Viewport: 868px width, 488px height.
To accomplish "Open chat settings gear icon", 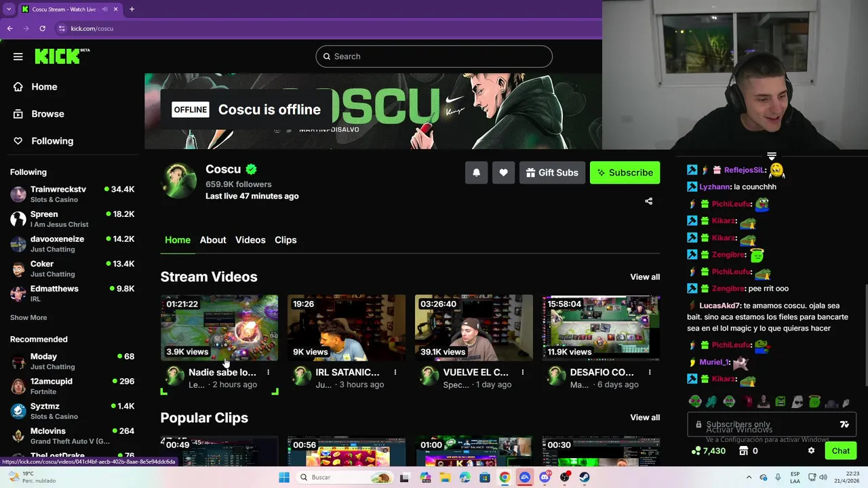I will 811,451.
